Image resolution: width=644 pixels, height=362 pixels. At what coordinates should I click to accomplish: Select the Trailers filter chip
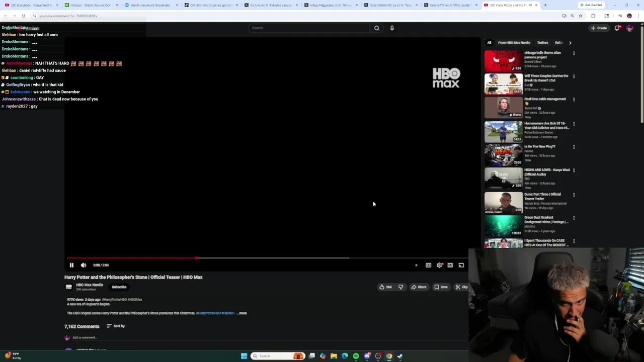pyautogui.click(x=542, y=43)
